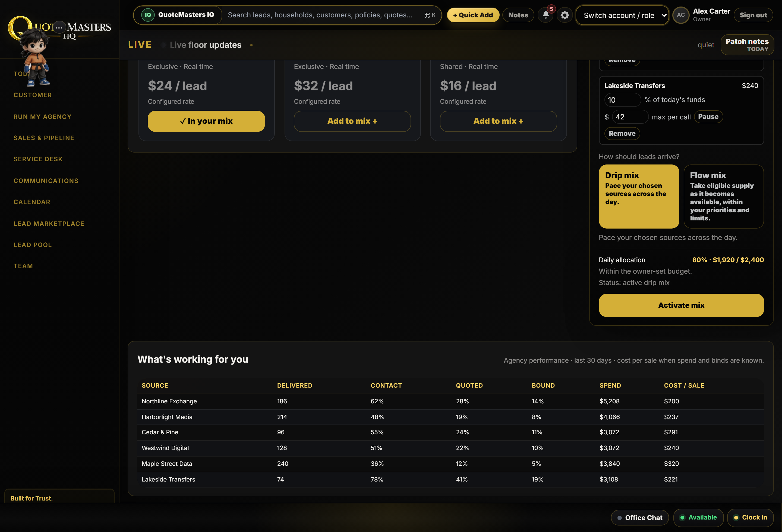
Task: Click the mascot speech bubble dots
Action: tap(59, 28)
